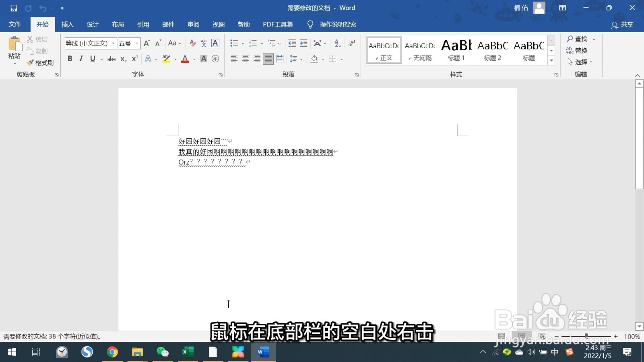644x362 pixels.
Task: Open Select (选择) dropdown
Action: click(580, 62)
